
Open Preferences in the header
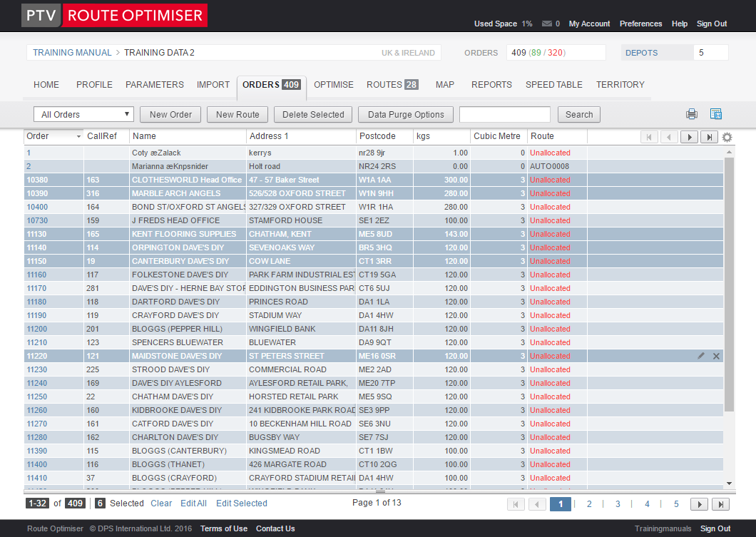point(640,24)
